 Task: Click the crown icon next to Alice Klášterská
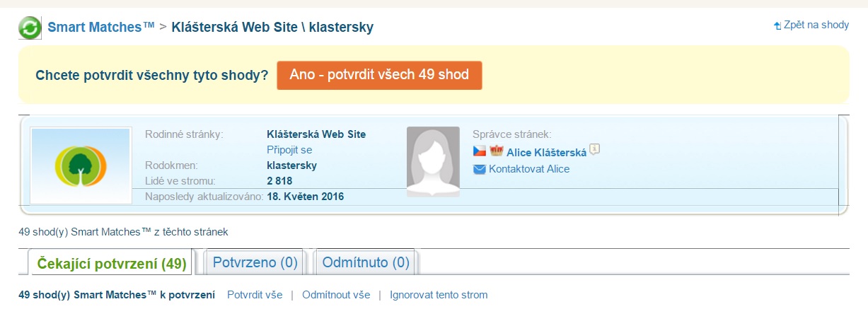[496, 151]
